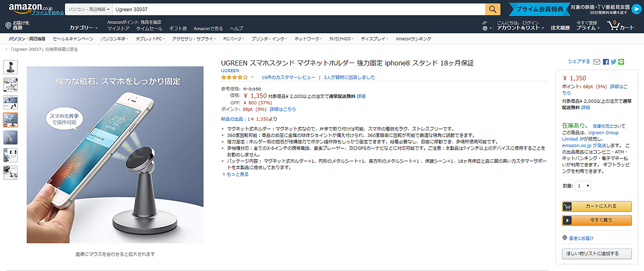644x271 pixels.
Task: Click シェアする share link
Action: point(579,61)
